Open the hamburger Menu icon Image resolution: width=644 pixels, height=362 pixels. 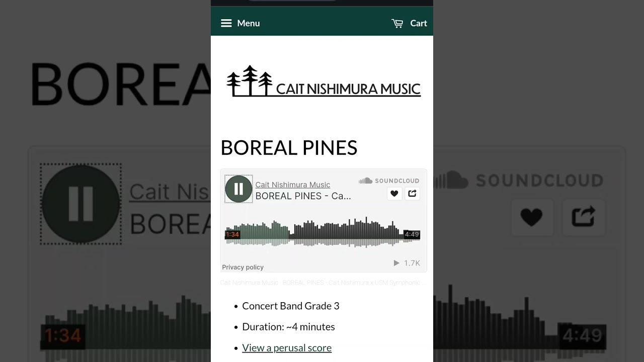(226, 23)
